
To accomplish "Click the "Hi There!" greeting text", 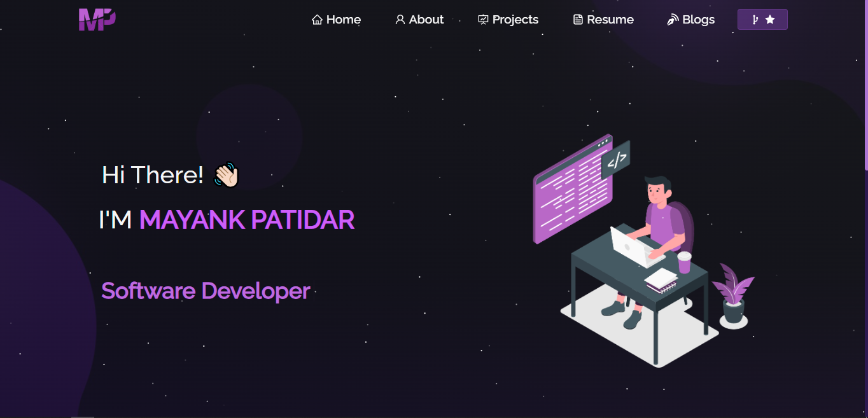I will point(153,174).
